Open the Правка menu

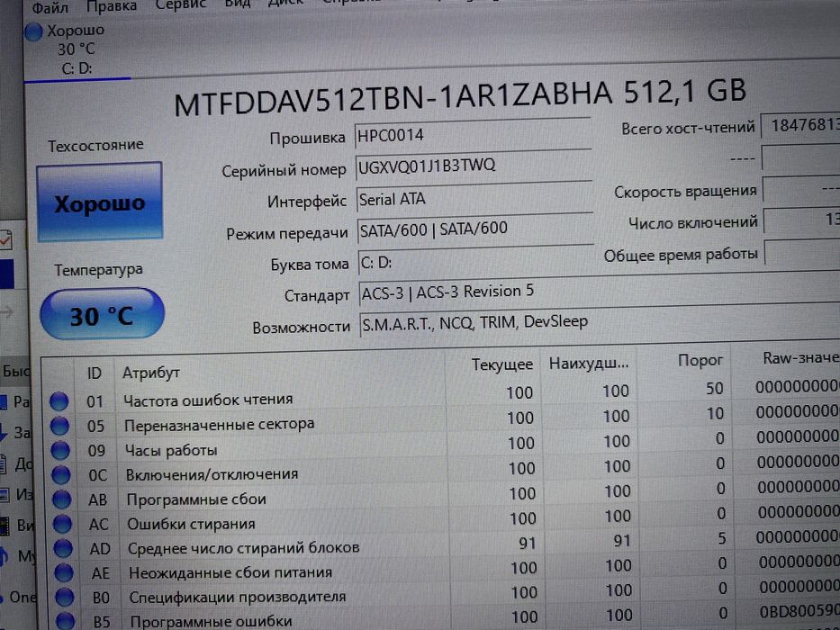(112, 6)
